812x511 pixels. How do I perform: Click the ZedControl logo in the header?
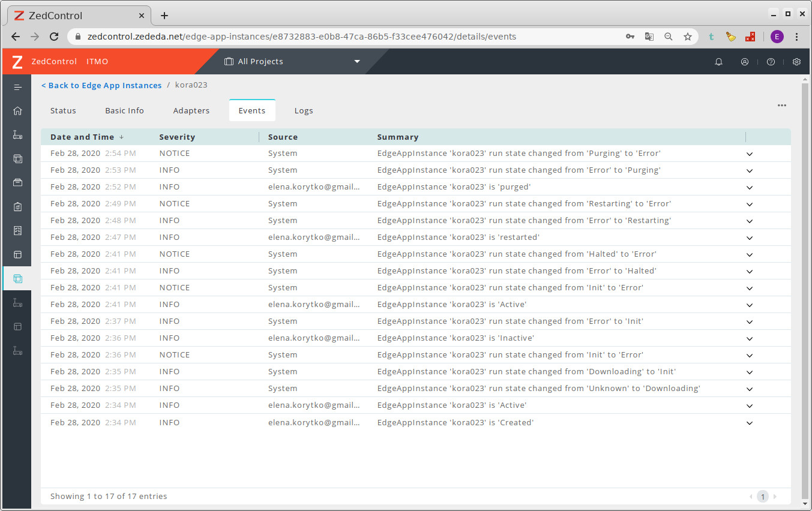click(x=17, y=62)
